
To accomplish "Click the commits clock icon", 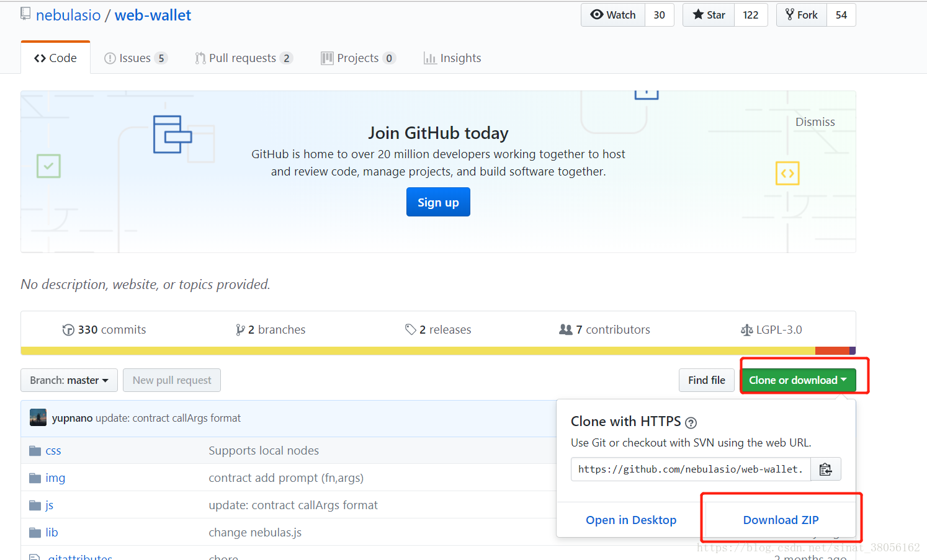I will click(x=68, y=330).
